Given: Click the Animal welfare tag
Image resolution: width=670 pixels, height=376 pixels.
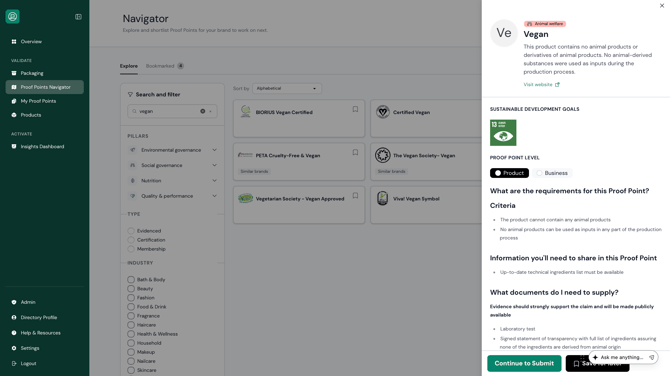Looking at the screenshot, I should coord(545,24).
